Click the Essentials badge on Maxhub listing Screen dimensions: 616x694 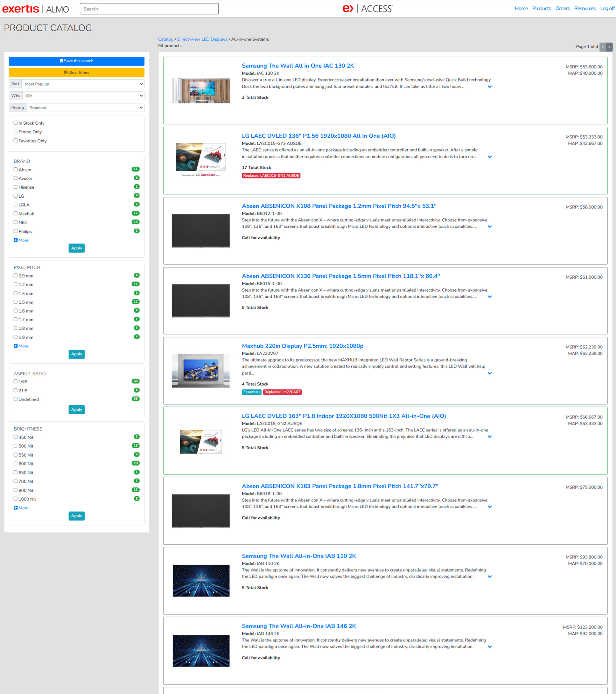(252, 392)
